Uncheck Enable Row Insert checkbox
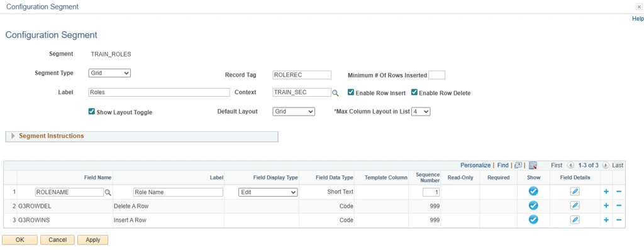This screenshot has height=250, width=644. tap(351, 92)
